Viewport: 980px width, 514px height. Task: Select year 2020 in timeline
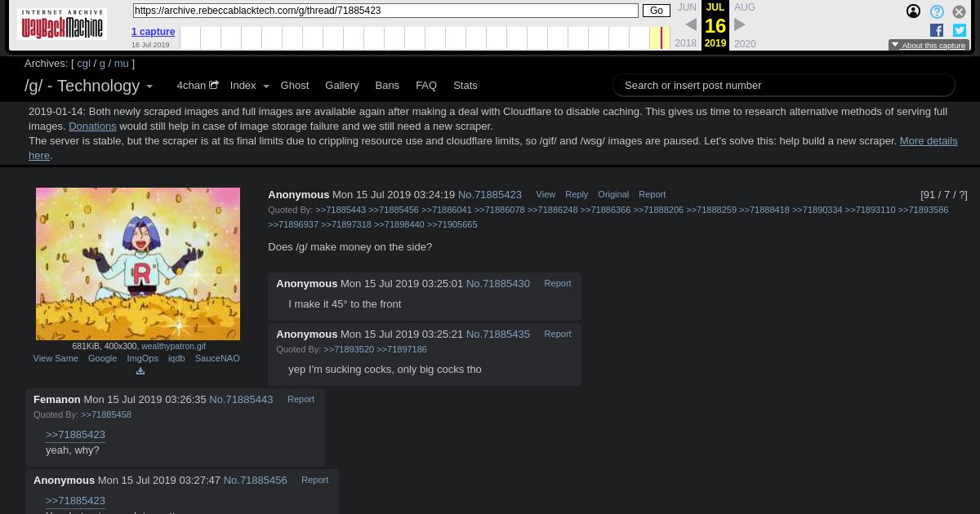pyautogui.click(x=745, y=43)
